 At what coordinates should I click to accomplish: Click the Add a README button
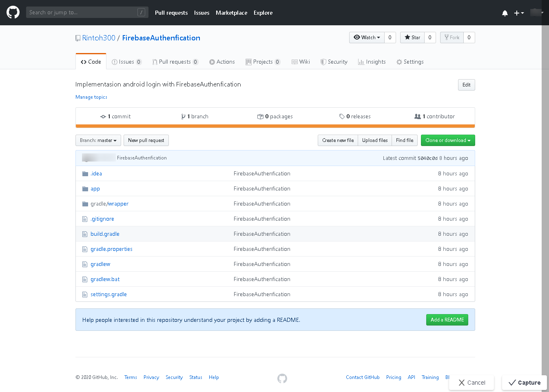click(x=447, y=320)
